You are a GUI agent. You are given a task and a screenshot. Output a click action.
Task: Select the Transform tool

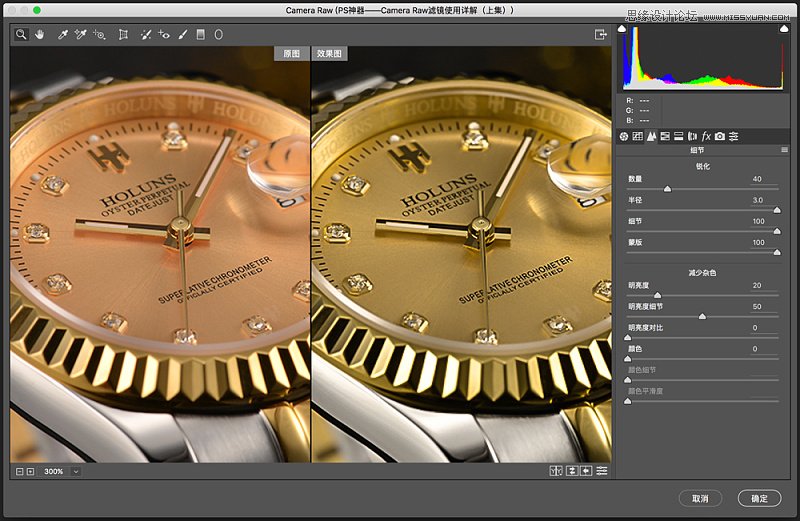(123, 34)
